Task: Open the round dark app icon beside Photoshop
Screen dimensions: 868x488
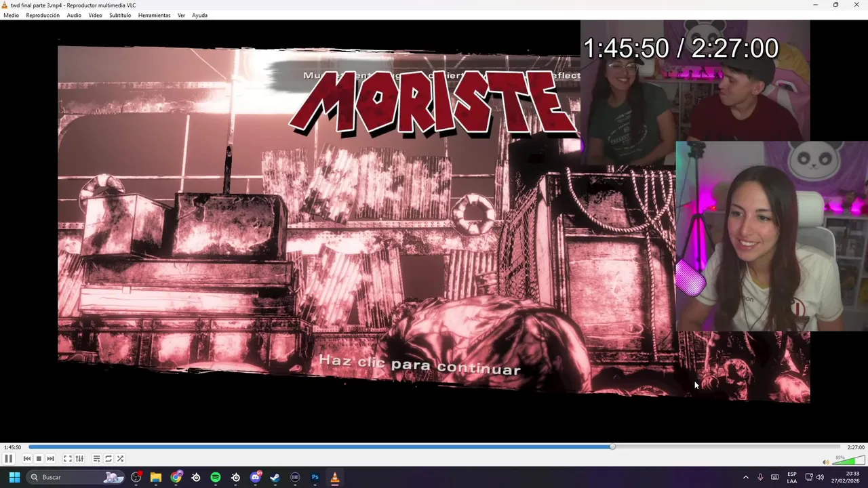Action: pos(295,477)
